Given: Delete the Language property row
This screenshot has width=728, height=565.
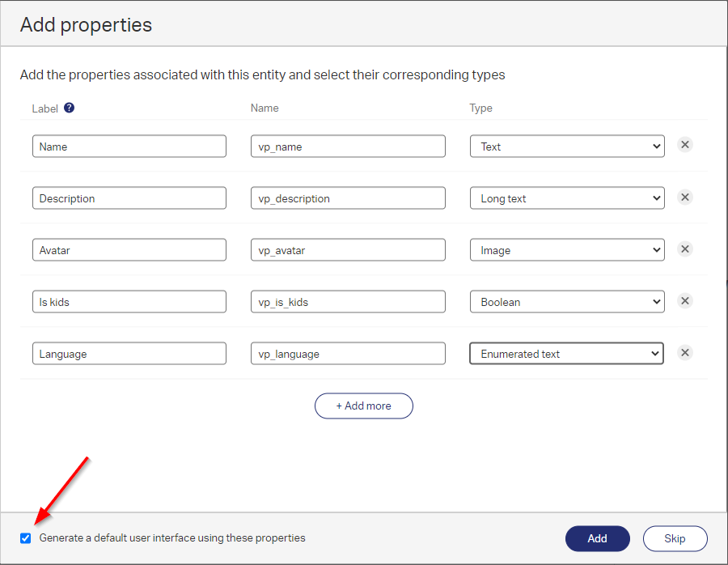Looking at the screenshot, I should [685, 352].
